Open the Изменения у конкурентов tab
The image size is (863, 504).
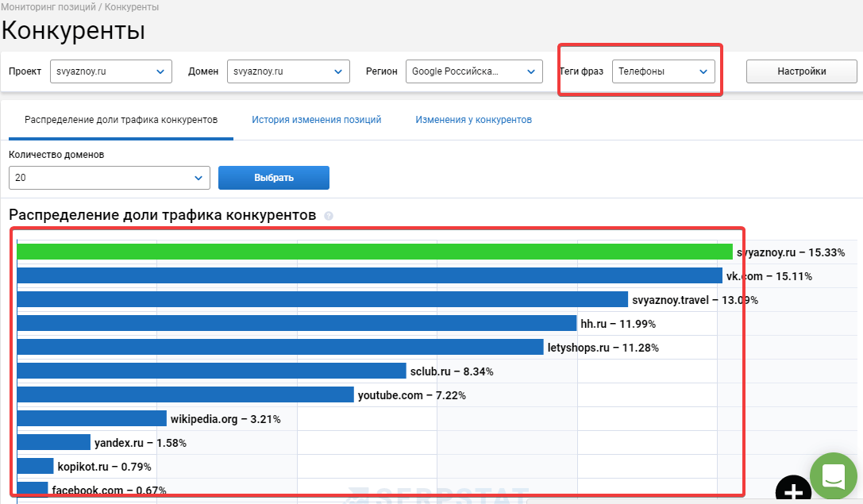tap(473, 120)
